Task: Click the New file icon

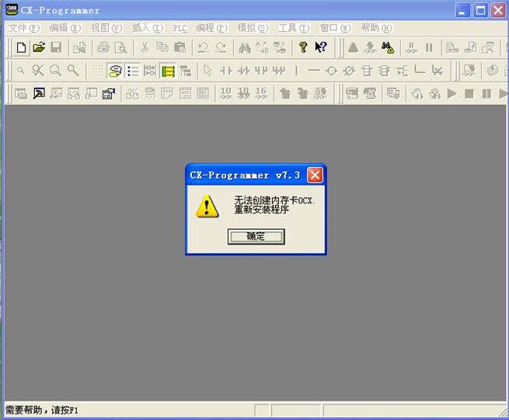Action: [21, 47]
